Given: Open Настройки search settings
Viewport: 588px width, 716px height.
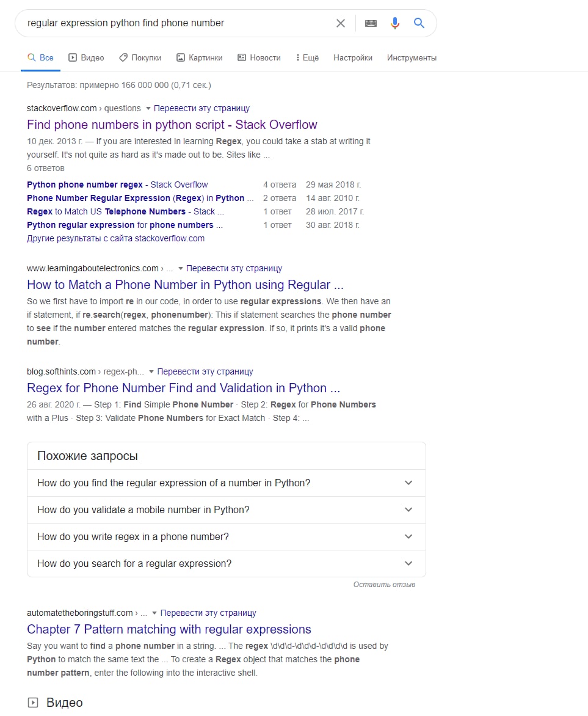Looking at the screenshot, I should tap(353, 57).
